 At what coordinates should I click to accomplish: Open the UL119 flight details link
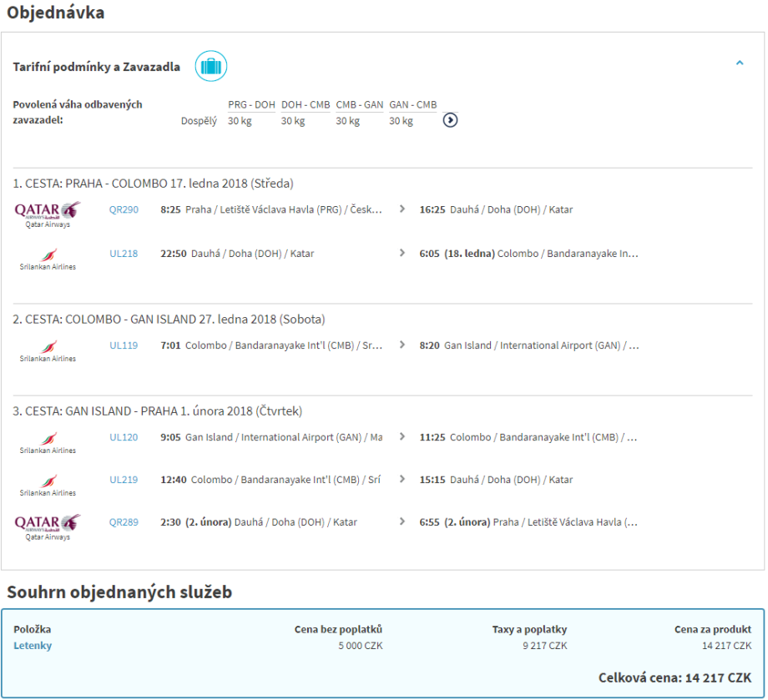124,345
